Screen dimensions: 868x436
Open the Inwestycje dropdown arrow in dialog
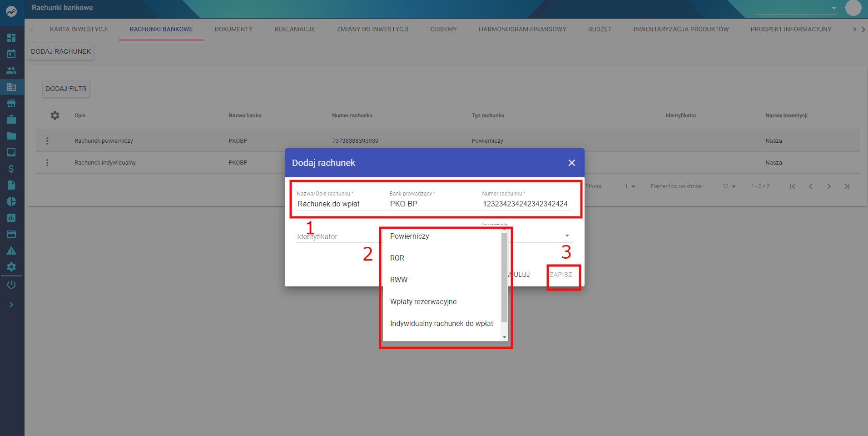(567, 236)
